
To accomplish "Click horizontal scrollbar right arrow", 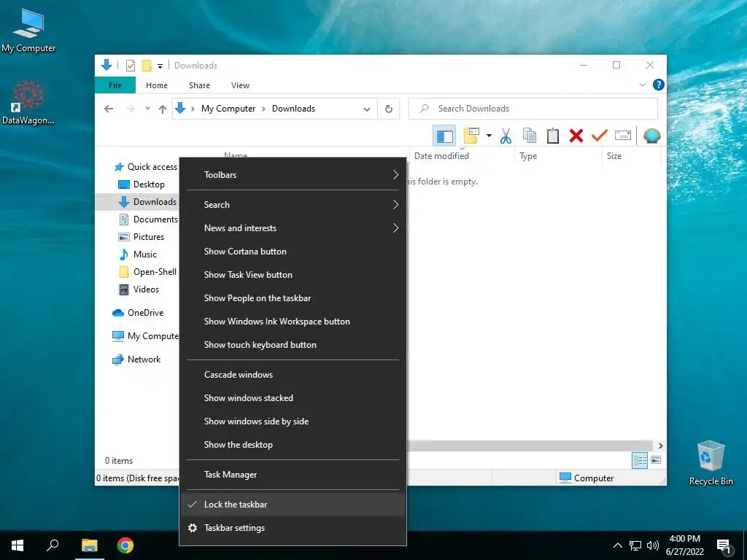I will click(660, 446).
